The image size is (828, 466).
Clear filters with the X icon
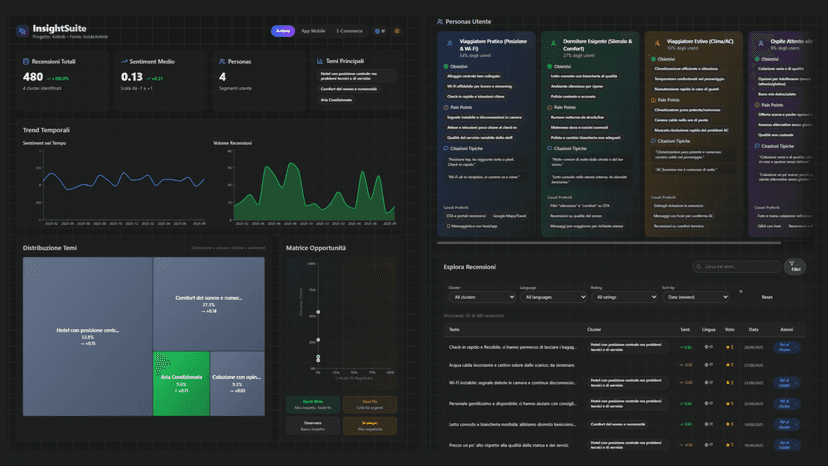pyautogui.click(x=741, y=291)
